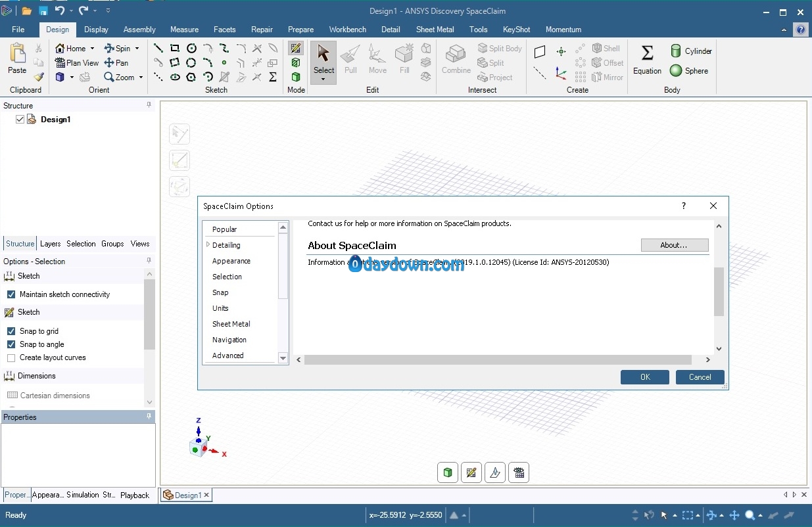
Task: Open the Home view dropdown arrow
Action: pyautogui.click(x=92, y=48)
